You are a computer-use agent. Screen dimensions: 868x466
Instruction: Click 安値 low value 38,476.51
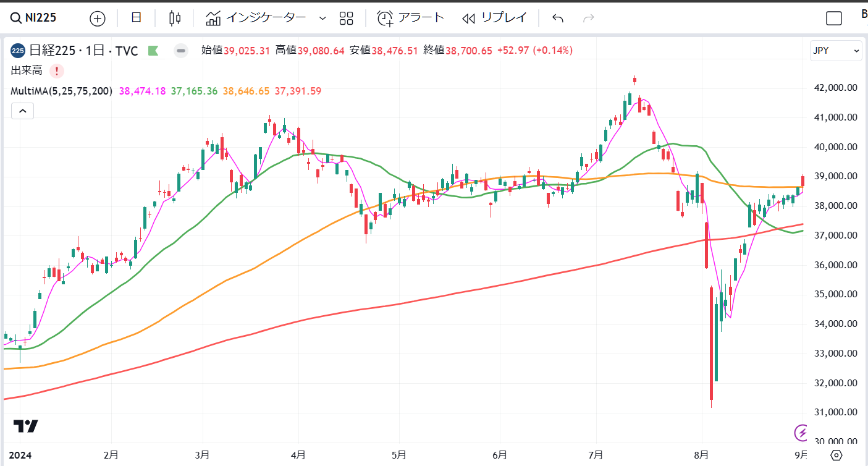395,51
